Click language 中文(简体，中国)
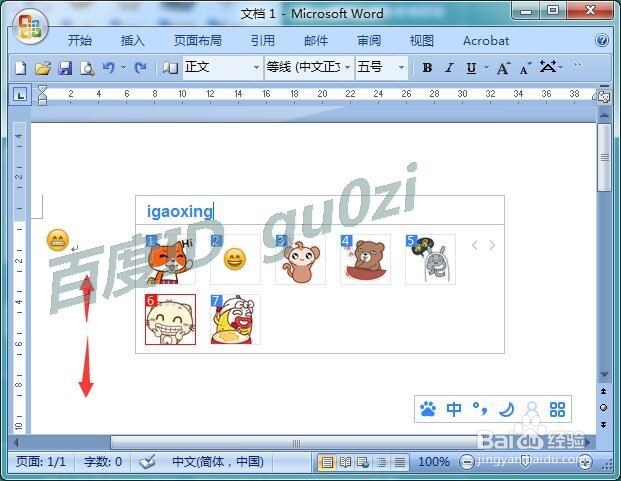 pos(218,462)
